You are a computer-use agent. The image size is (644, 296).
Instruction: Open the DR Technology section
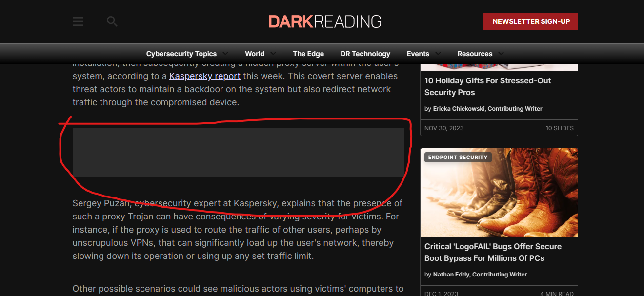[365, 54]
